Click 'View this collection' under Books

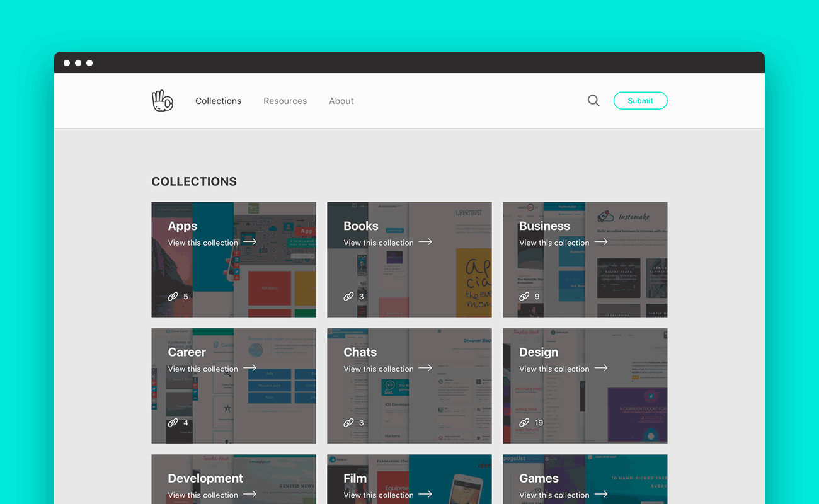pos(379,243)
